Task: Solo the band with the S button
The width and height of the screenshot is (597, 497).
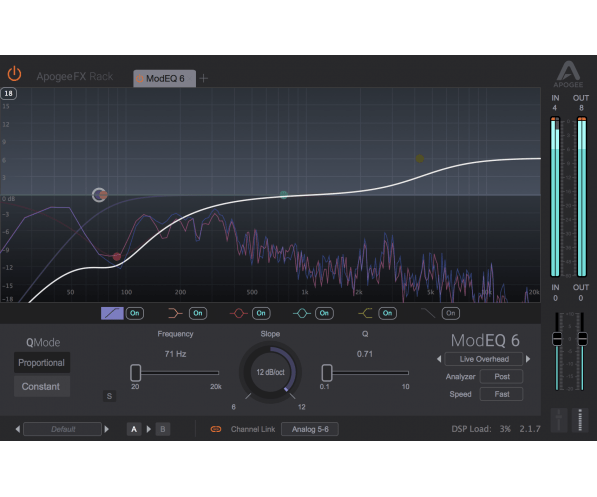Action: (x=109, y=396)
